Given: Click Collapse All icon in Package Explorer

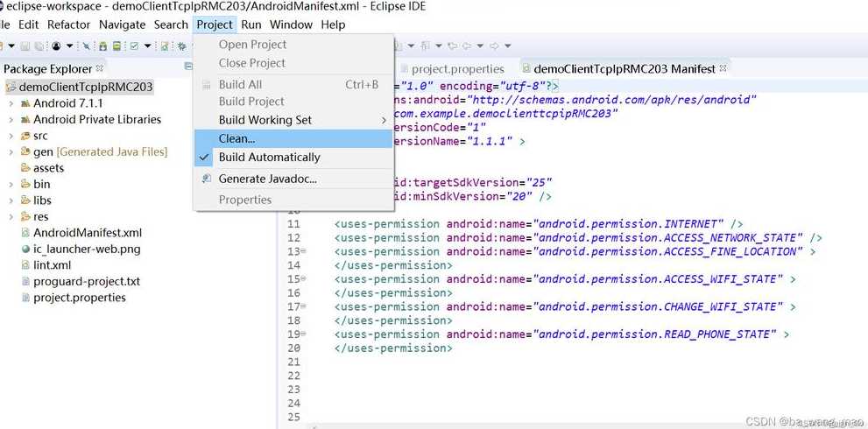Looking at the screenshot, I should point(188,67).
